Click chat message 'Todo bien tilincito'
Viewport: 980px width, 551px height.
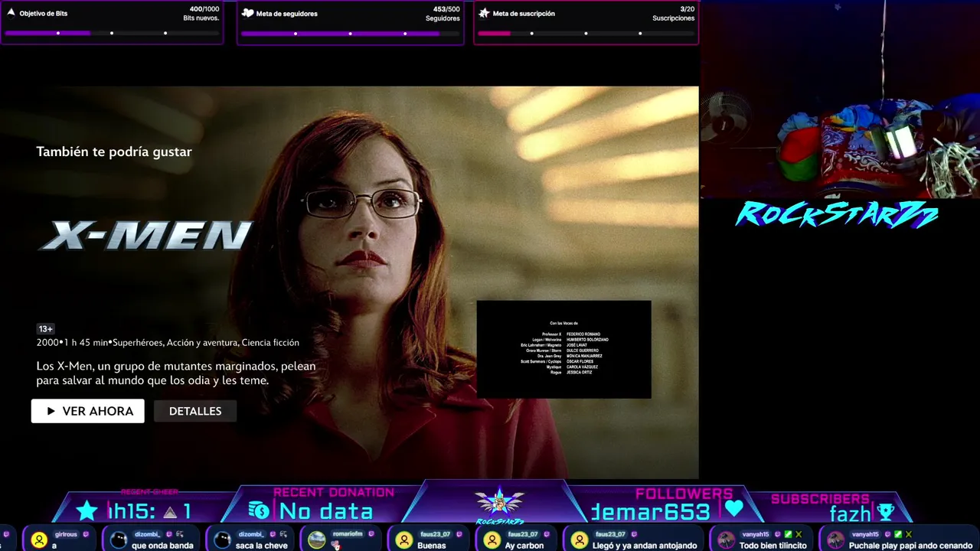click(773, 546)
